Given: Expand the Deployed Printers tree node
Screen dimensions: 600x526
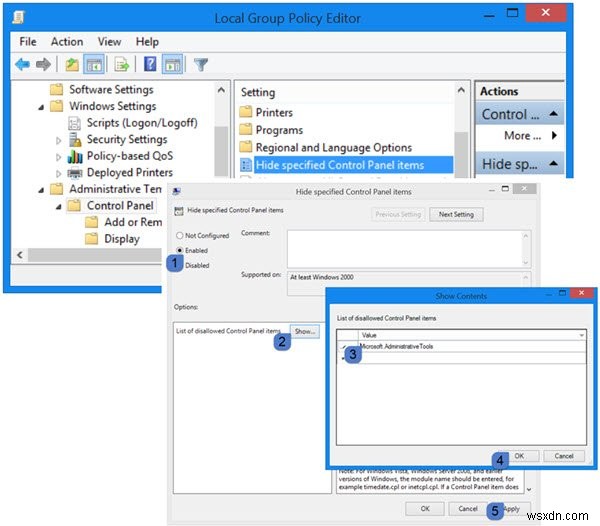Looking at the screenshot, I should (59, 174).
